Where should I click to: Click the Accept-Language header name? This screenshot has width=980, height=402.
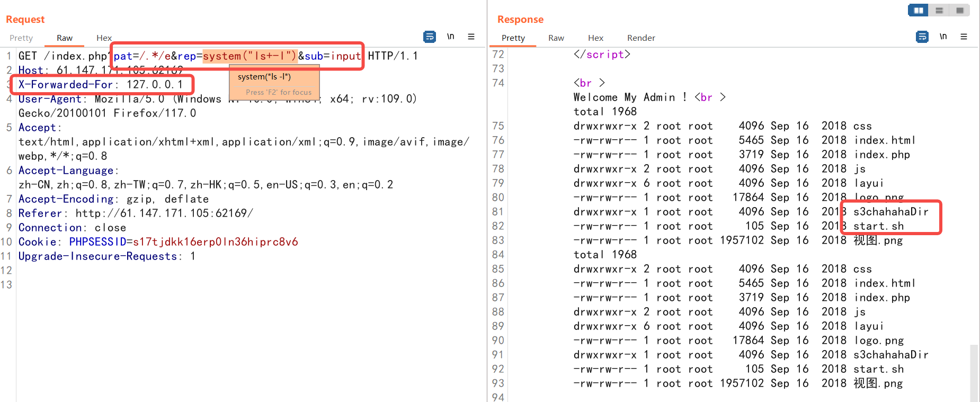[x=66, y=171]
